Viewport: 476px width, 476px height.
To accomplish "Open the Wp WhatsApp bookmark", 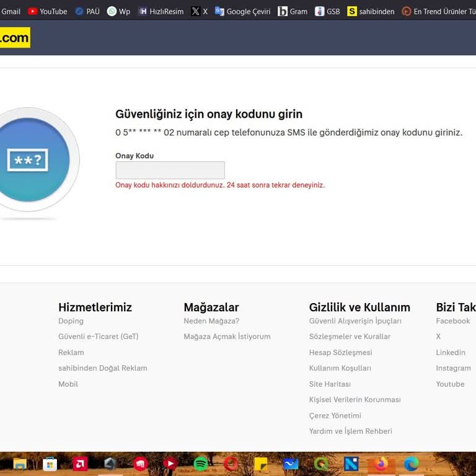I will [118, 11].
